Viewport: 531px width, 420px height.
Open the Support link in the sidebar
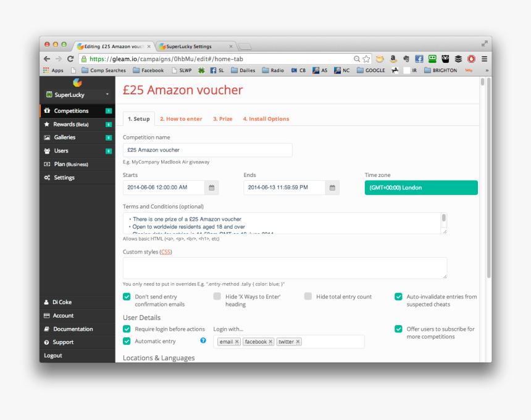tap(77, 342)
